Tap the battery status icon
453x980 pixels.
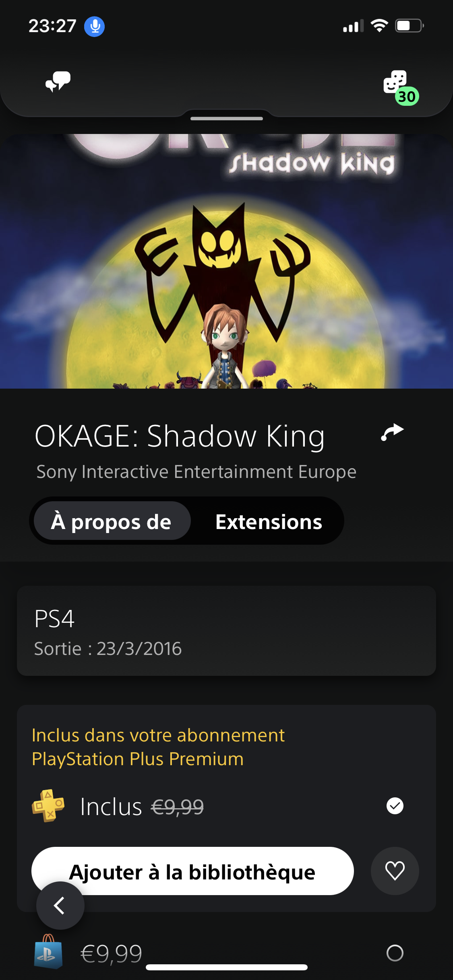(410, 26)
